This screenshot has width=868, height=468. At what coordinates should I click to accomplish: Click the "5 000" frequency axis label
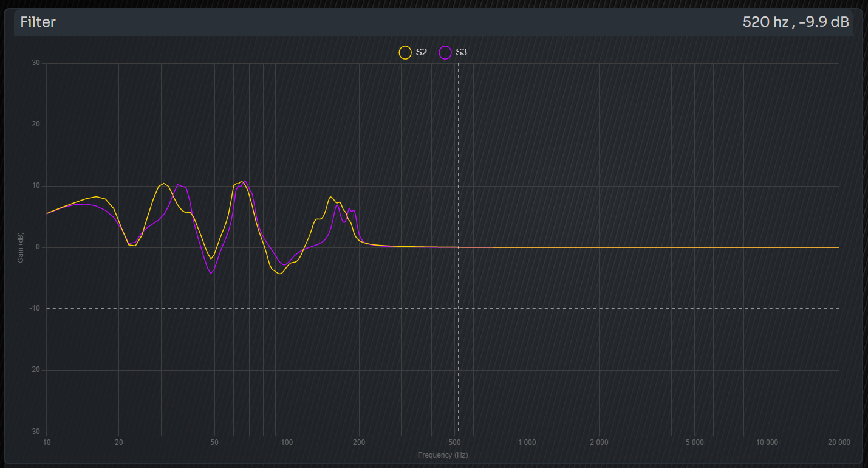click(694, 442)
